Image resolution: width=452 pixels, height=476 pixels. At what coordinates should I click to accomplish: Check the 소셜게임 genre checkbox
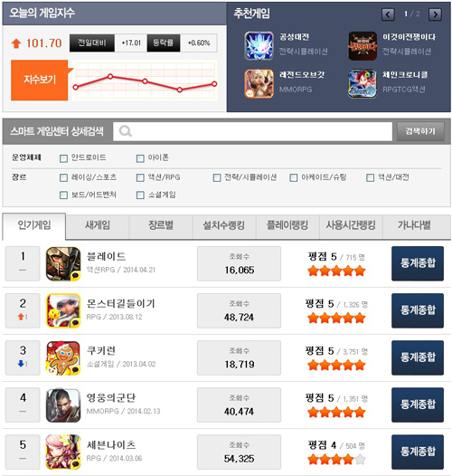coord(140,195)
